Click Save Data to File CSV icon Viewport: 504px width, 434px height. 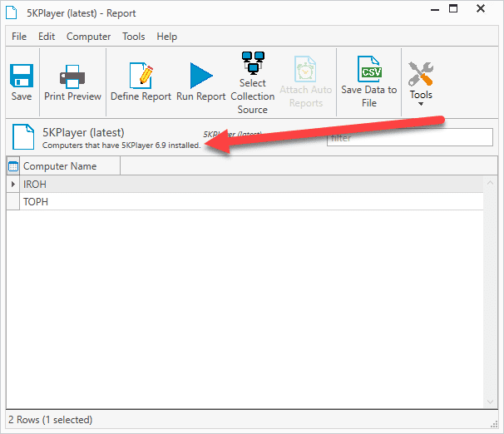(369, 69)
